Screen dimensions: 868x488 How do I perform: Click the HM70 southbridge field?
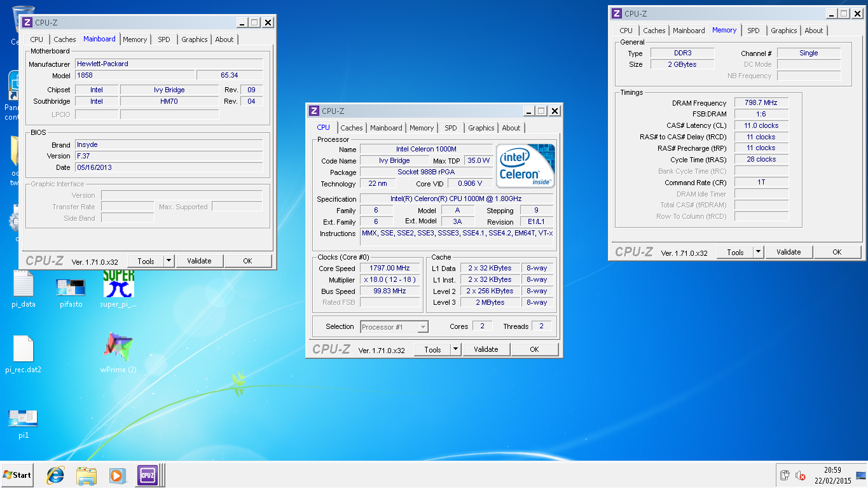click(169, 101)
